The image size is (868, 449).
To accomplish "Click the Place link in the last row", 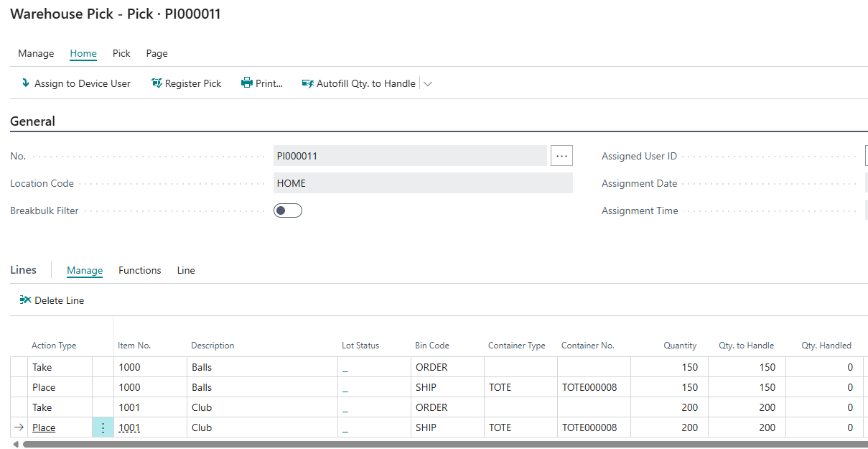I will [x=44, y=427].
